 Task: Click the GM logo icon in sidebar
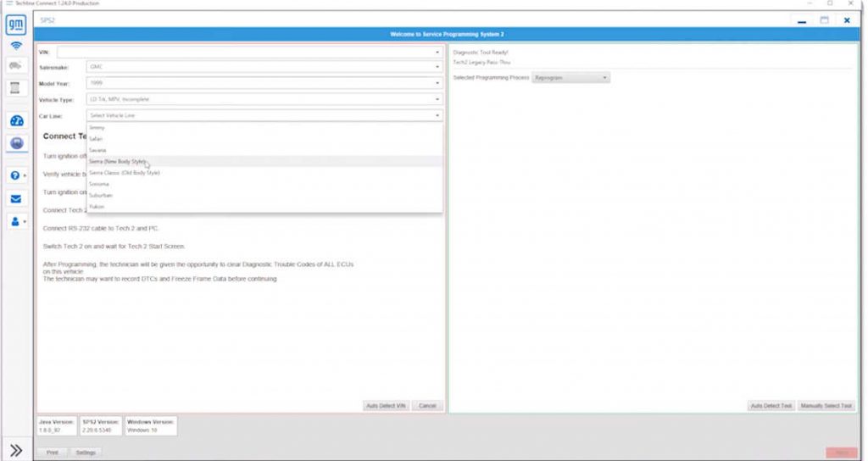click(x=16, y=25)
